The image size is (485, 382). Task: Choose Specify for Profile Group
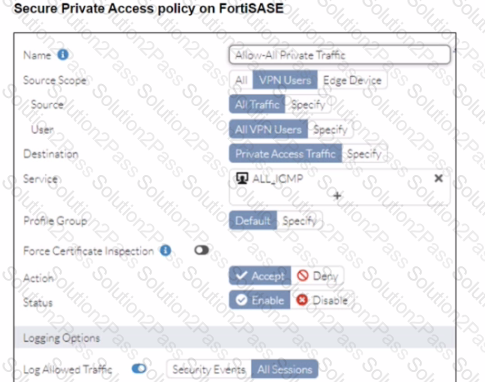(299, 220)
